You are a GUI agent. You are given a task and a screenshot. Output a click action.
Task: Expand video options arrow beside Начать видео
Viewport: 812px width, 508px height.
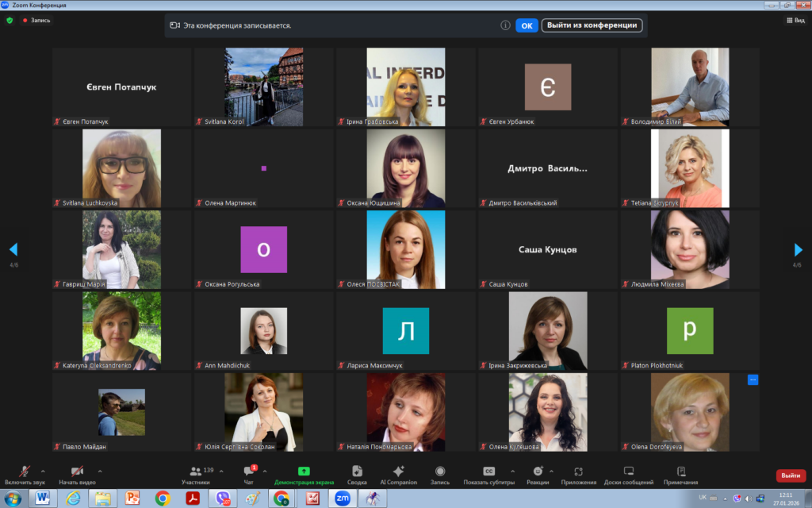(99, 471)
